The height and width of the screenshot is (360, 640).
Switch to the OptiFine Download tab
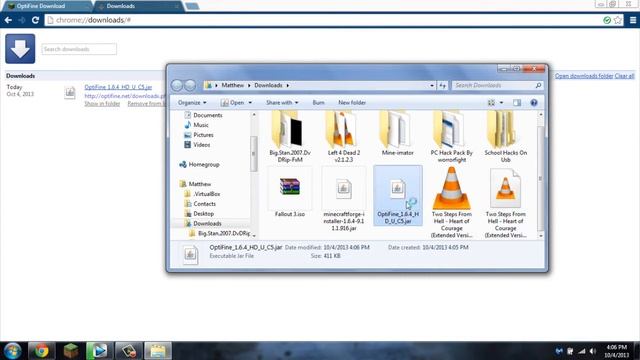point(46,6)
